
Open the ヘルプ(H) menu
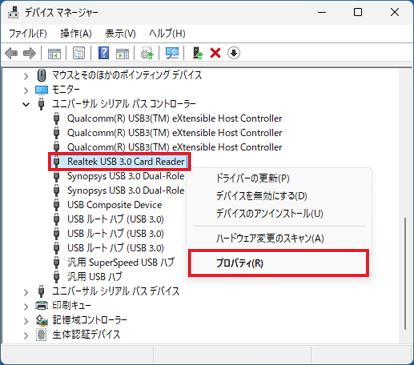click(167, 33)
